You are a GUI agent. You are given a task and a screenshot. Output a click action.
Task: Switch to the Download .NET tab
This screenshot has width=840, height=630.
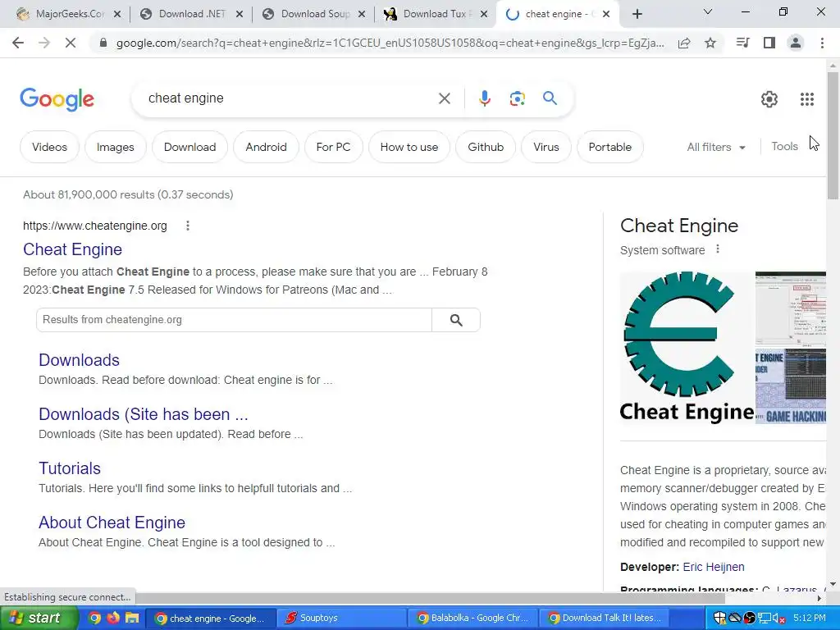click(192, 14)
